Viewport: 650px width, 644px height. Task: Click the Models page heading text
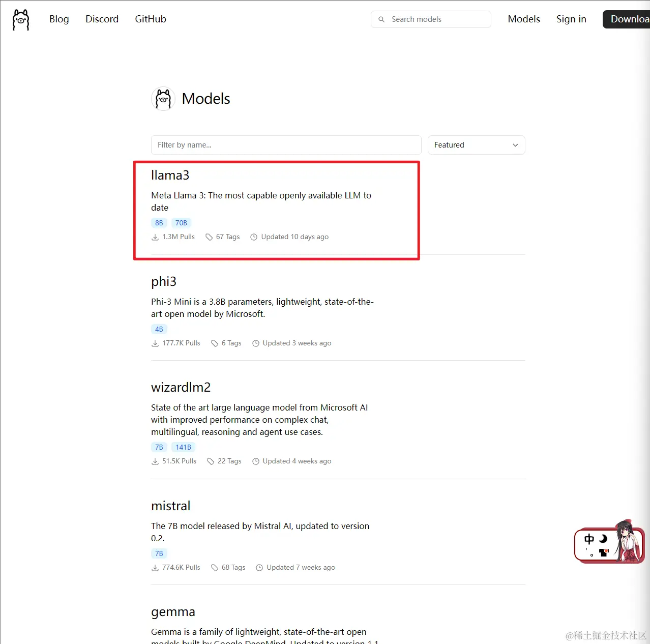[x=206, y=99]
